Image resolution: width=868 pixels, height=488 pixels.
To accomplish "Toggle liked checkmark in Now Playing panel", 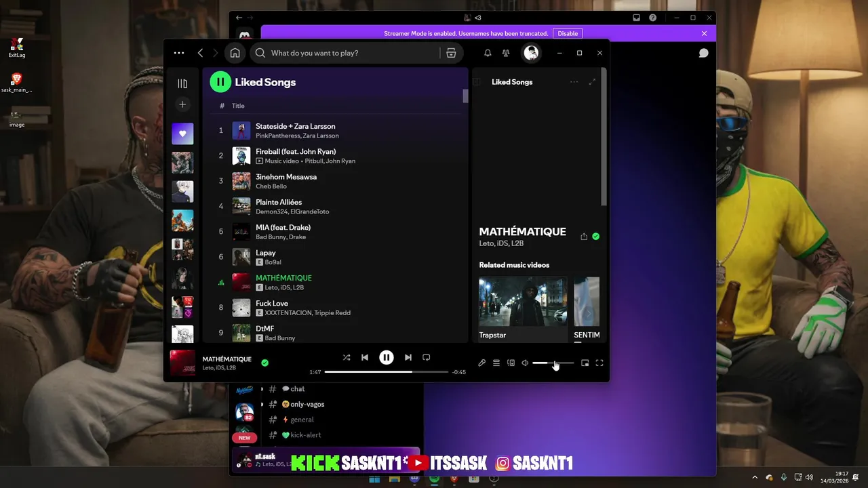I will click(595, 237).
